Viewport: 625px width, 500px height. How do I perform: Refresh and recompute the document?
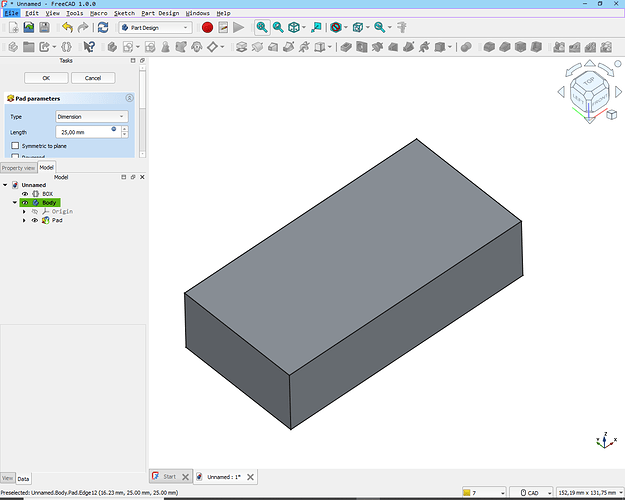[103, 28]
